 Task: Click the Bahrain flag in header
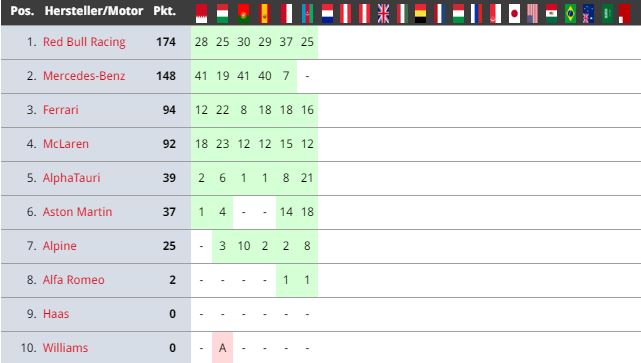[x=201, y=13]
